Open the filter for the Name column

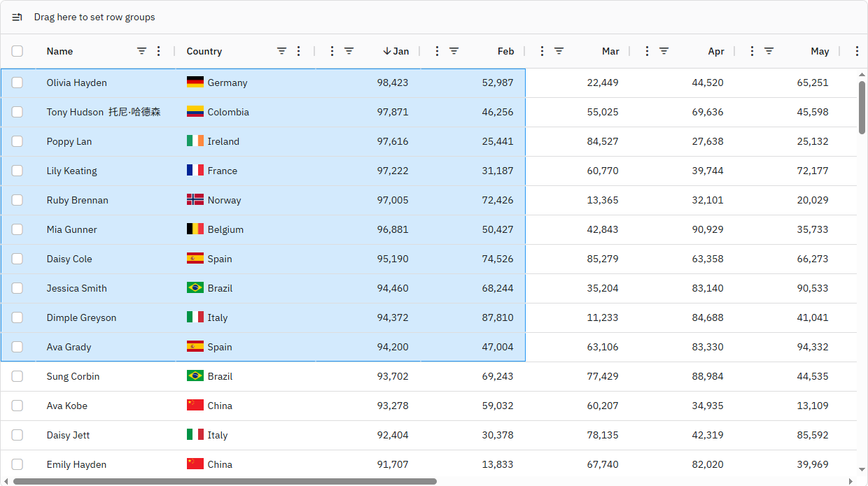pos(141,51)
